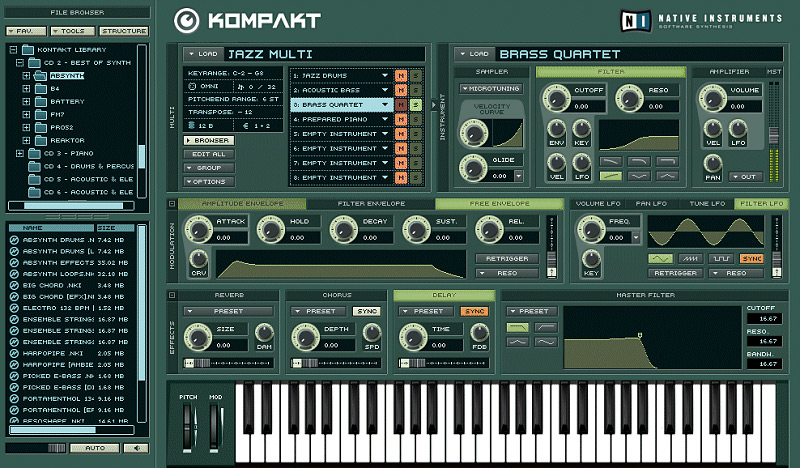Toggle the chorus Sync button
The width and height of the screenshot is (800, 468).
point(367,311)
